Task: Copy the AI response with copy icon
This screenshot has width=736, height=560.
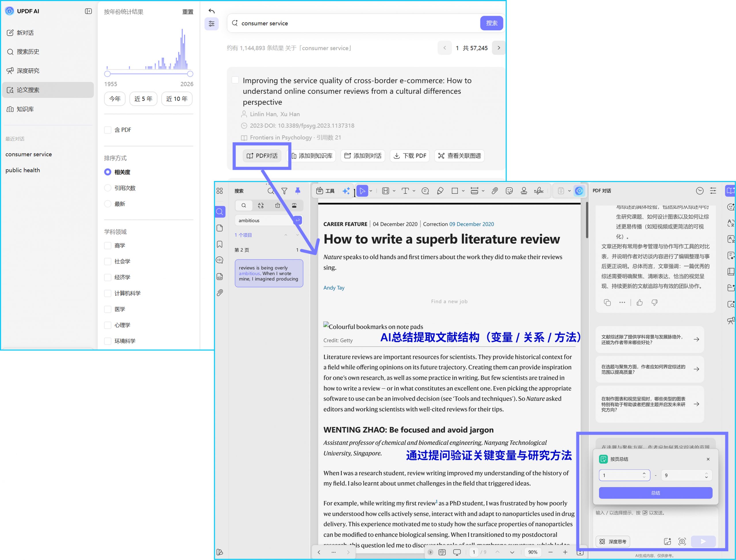Action: click(x=607, y=303)
